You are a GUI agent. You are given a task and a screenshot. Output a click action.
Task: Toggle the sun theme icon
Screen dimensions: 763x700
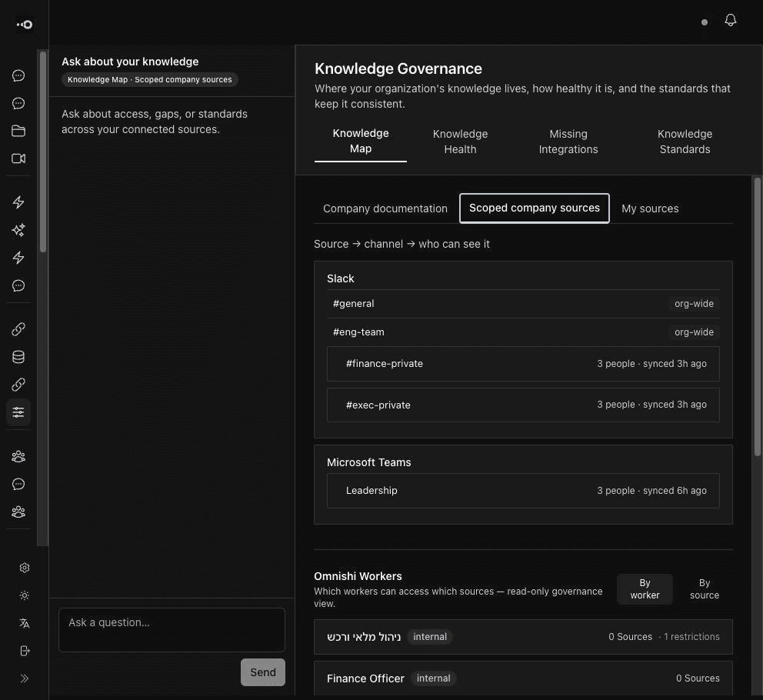[x=25, y=595]
